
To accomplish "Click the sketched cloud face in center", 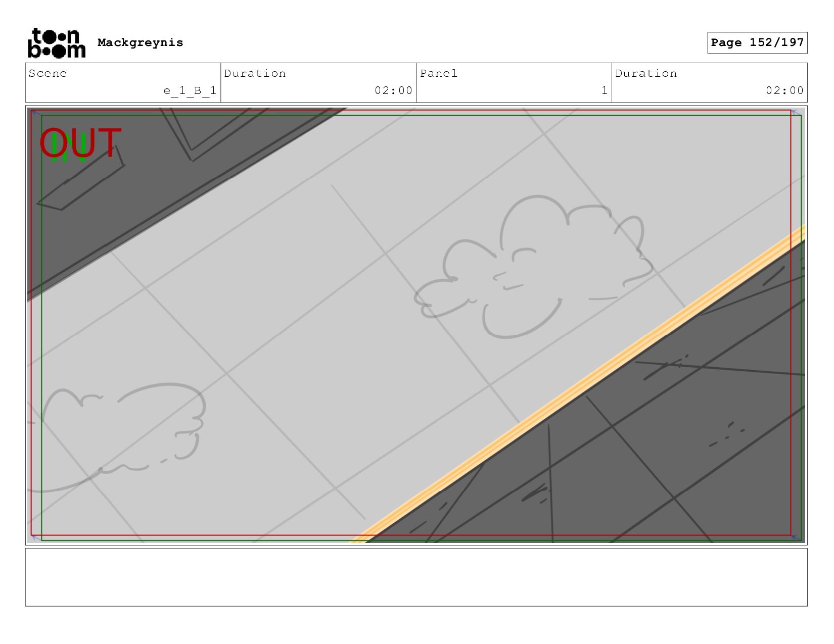I will (x=533, y=267).
